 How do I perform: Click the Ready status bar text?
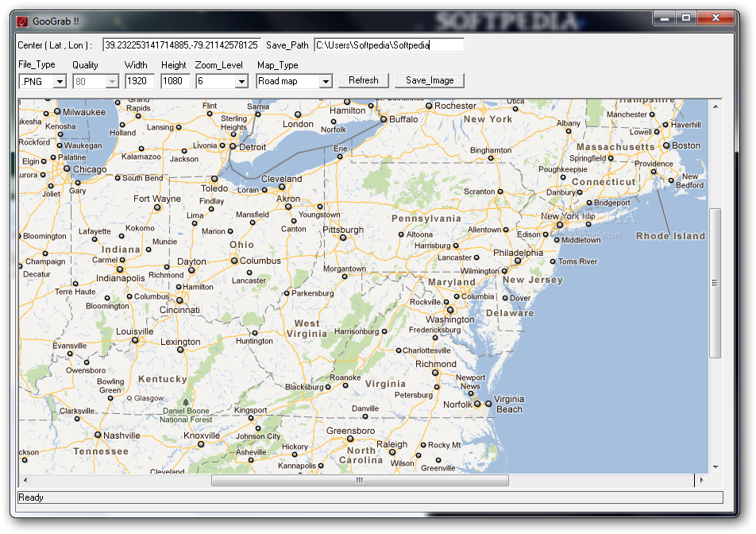pyautogui.click(x=31, y=497)
